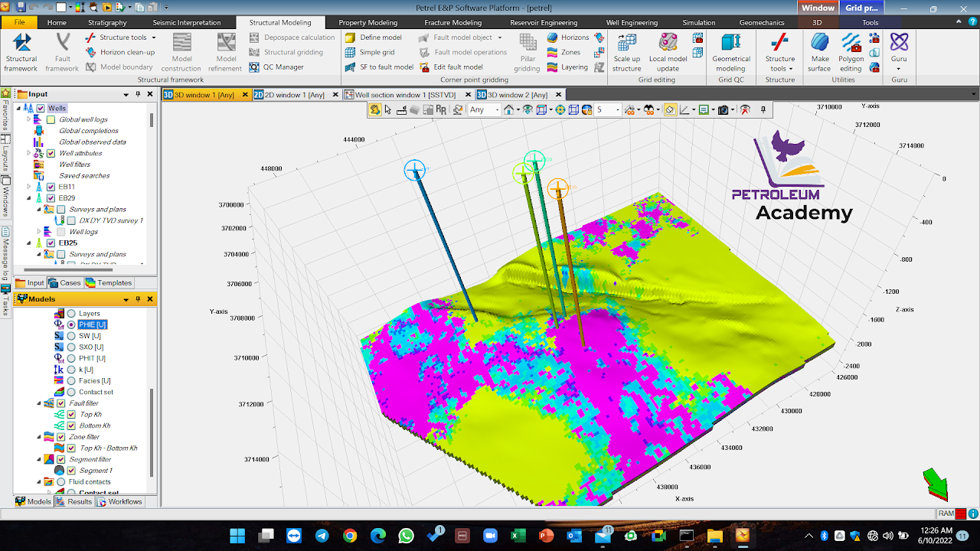Open Local model update
The height and width of the screenshot is (551, 980).
[x=668, y=52]
